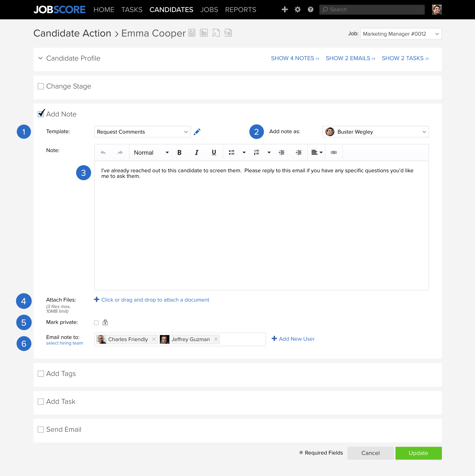Click the padlock private icon
475x476 pixels.
click(105, 322)
